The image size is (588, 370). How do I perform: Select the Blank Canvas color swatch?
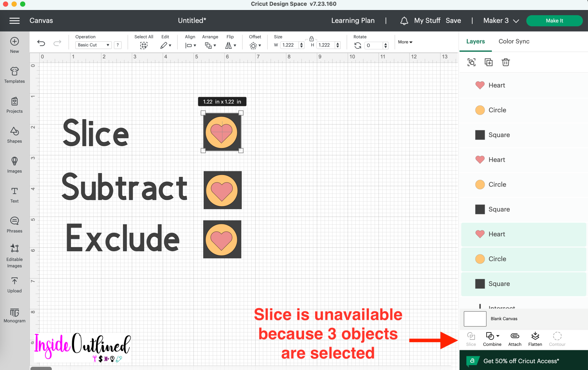pos(475,319)
